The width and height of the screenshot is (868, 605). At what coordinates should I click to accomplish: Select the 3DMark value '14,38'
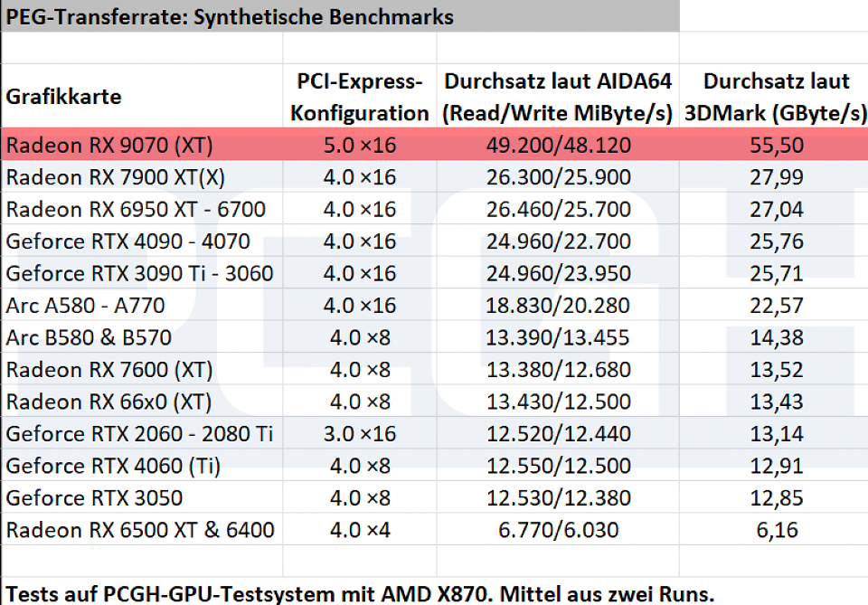click(777, 337)
